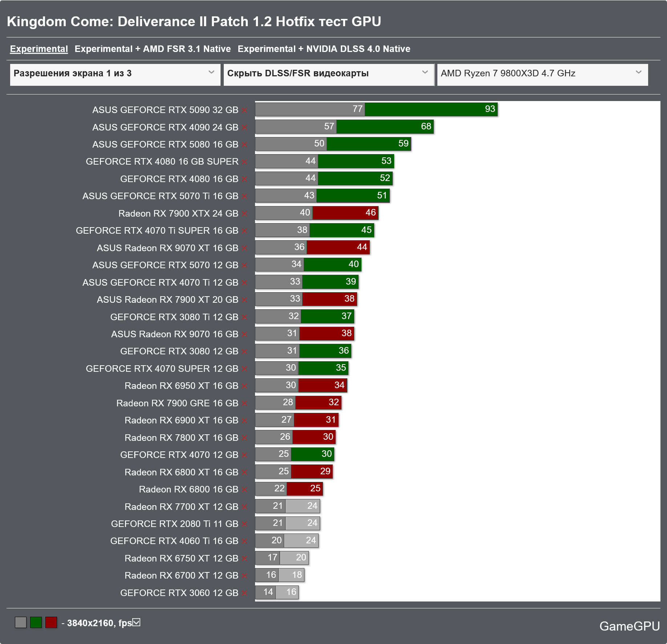Click the 3840x2160, fps legend label
Screen dimensions: 667x644
(x=100, y=623)
